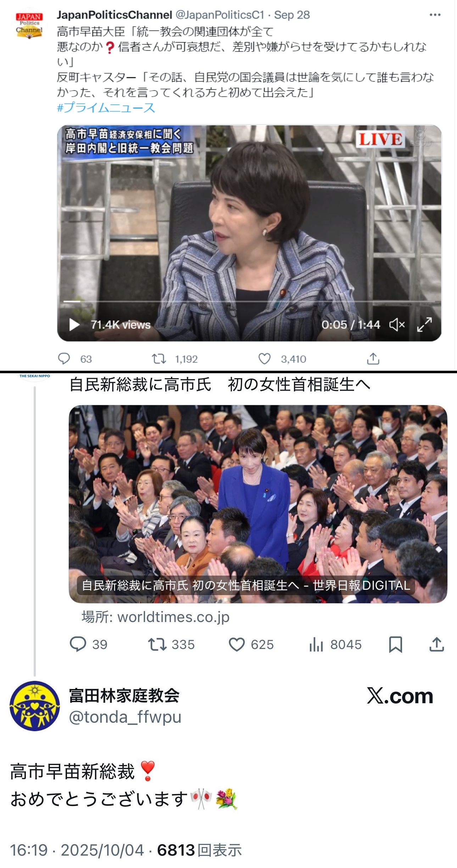Image resolution: width=457 pixels, height=868 pixels.
Task: Like the tweet showing 3,410 likes
Action: [264, 359]
